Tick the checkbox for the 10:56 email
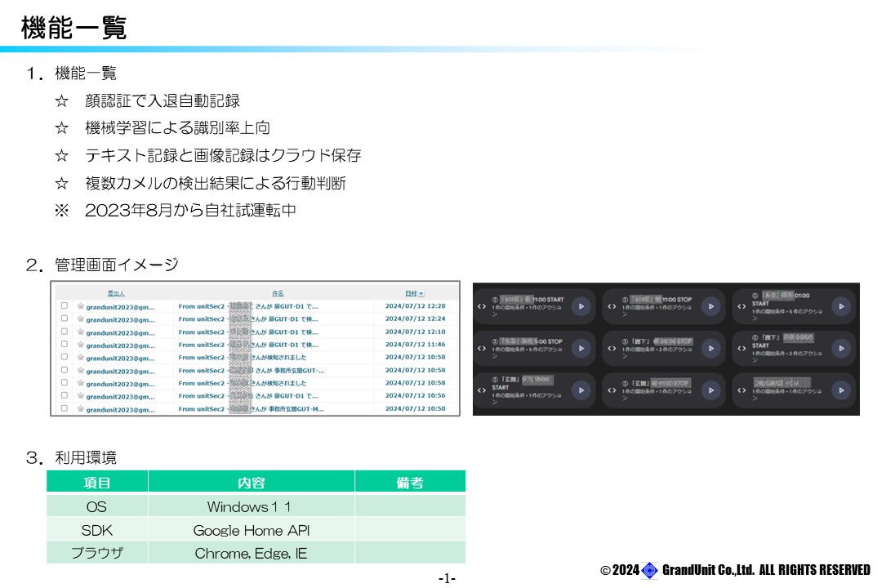This screenshot has width=895, height=588. coord(65,396)
